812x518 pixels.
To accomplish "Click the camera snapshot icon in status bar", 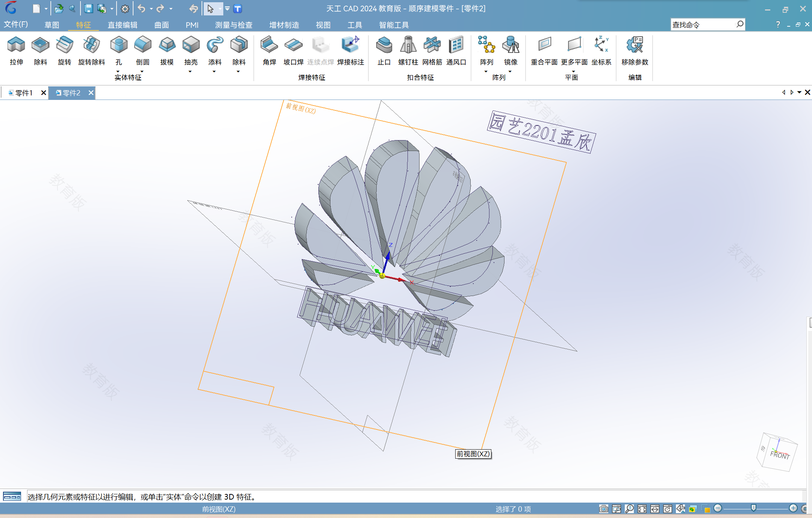I will pos(603,509).
